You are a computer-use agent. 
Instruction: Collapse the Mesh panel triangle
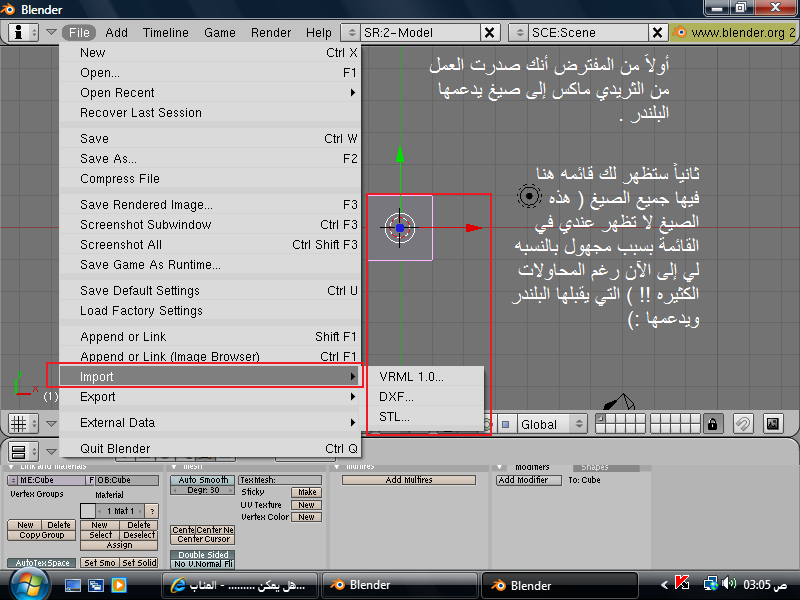(x=174, y=467)
